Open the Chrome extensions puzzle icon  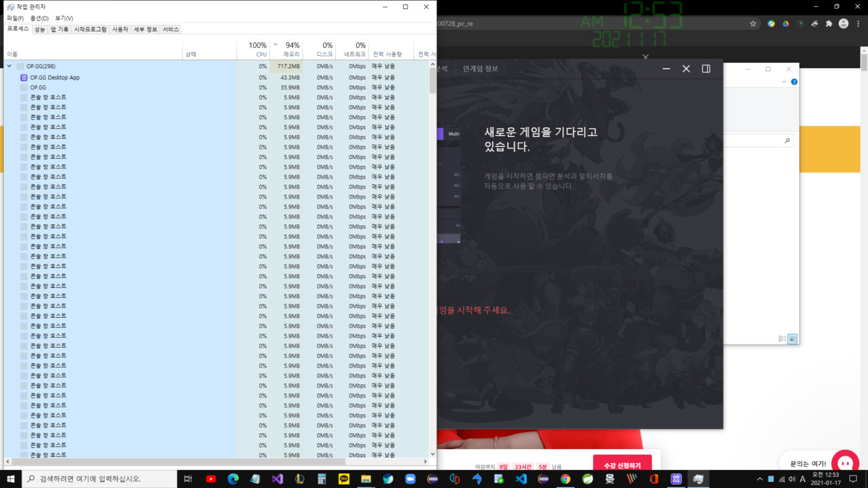(829, 24)
